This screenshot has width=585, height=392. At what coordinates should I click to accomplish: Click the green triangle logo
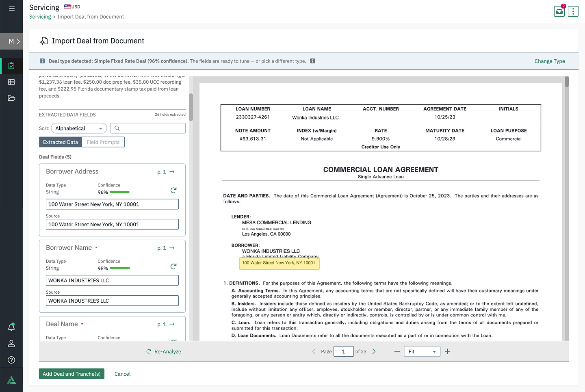pos(11,380)
